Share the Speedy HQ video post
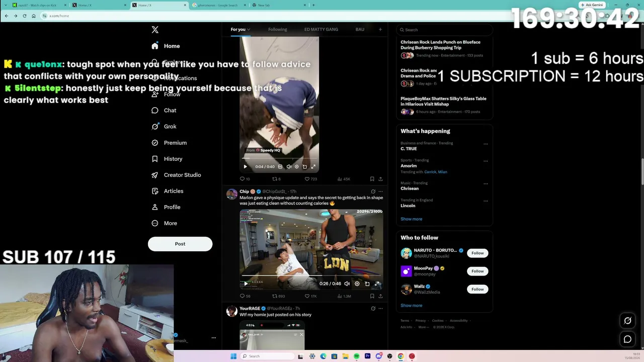Viewport: 644px width, 362px height. (x=380, y=179)
